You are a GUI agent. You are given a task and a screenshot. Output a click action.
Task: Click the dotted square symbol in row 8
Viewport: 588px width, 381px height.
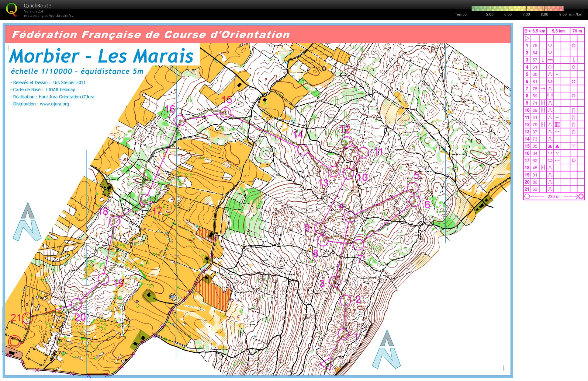(550, 96)
